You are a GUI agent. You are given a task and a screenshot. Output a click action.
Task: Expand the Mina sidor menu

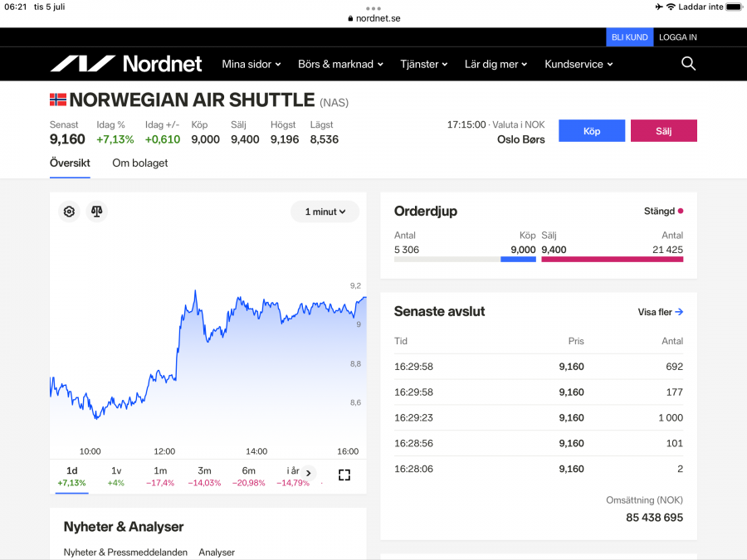pyautogui.click(x=251, y=64)
